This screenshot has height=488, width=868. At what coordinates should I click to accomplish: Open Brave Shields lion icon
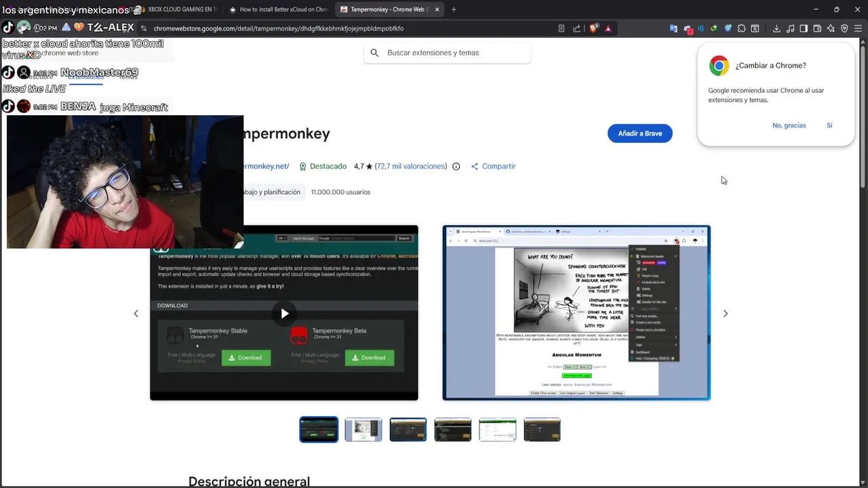pos(593,28)
